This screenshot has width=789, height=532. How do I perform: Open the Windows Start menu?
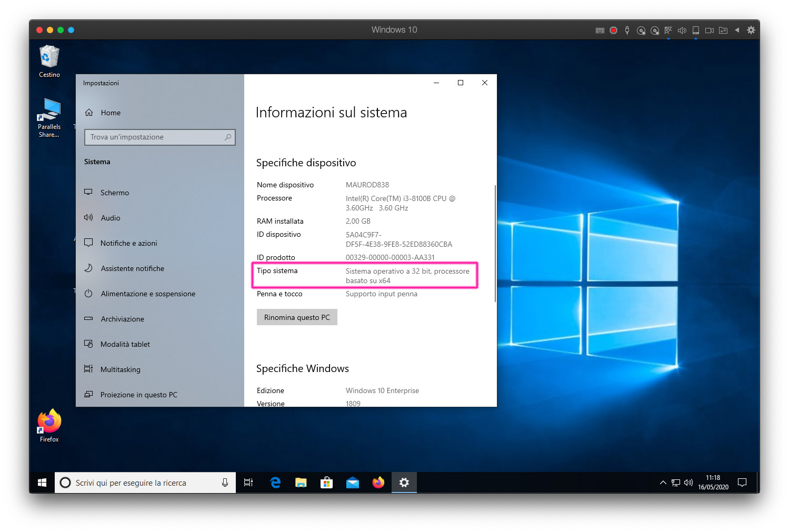pyautogui.click(x=42, y=483)
